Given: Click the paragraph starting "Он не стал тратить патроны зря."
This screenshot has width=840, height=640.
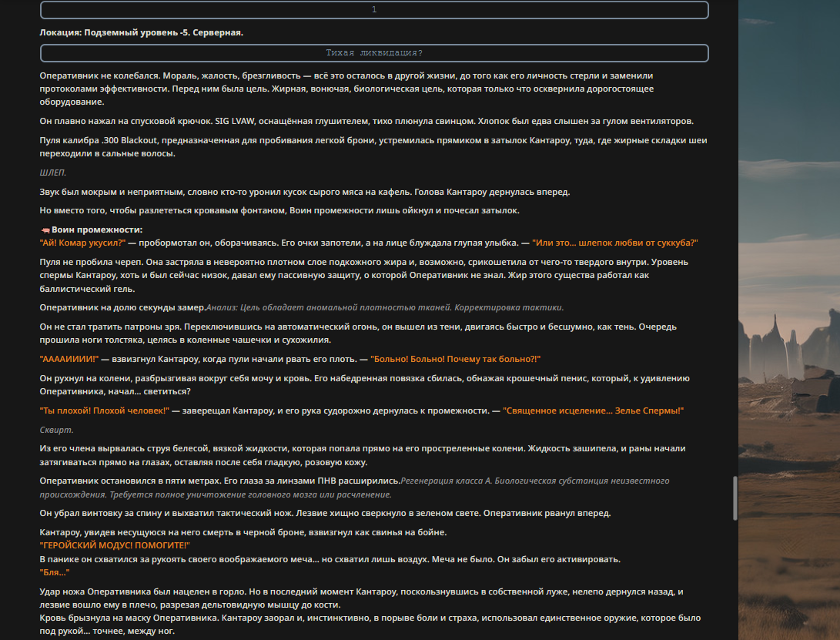Looking at the screenshot, I should point(358,333).
